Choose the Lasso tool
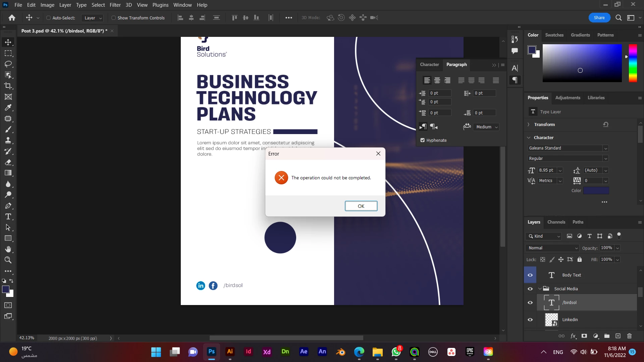Screen dimensions: 644x362 point(8,64)
